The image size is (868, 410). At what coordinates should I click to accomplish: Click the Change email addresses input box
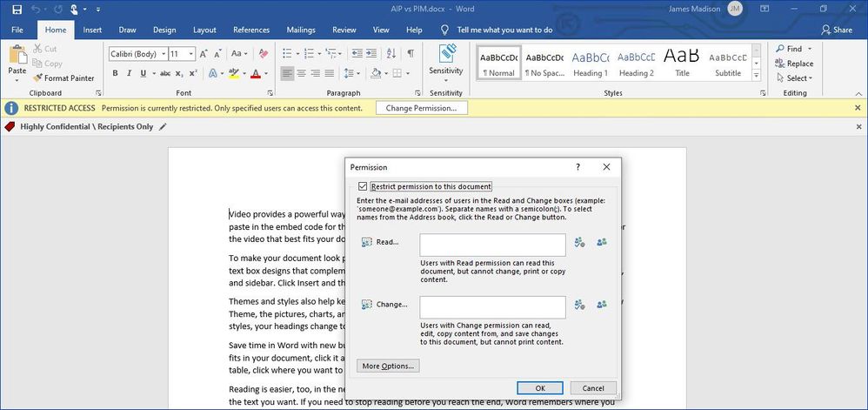point(492,307)
